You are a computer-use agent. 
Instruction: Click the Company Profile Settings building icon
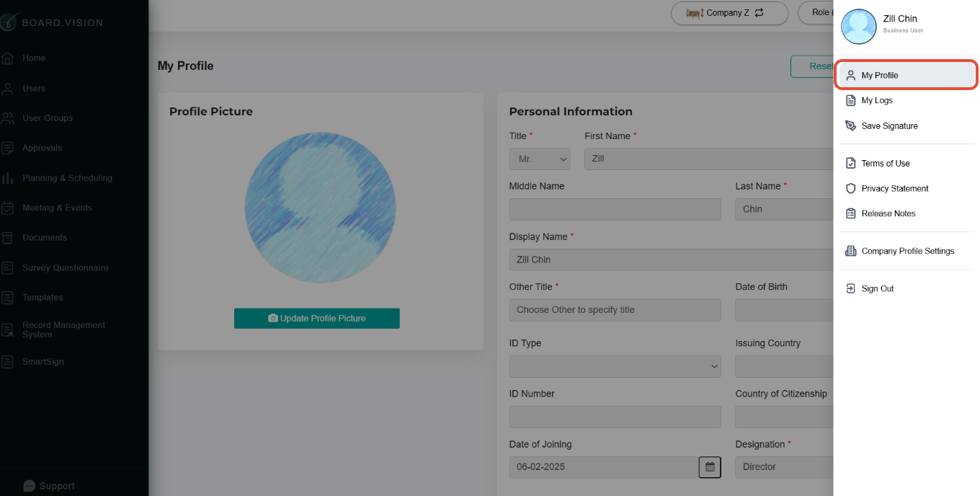pyautogui.click(x=850, y=251)
